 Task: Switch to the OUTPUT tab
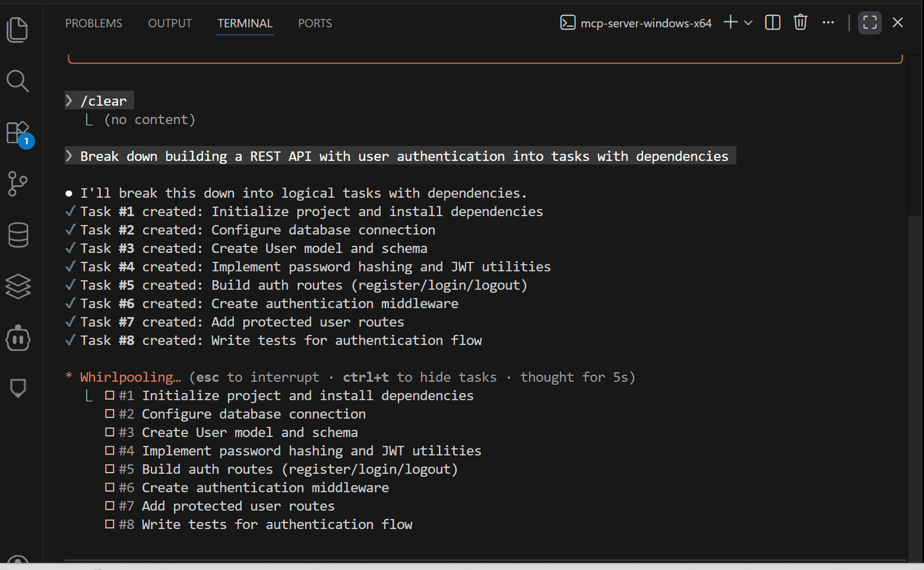click(x=170, y=23)
